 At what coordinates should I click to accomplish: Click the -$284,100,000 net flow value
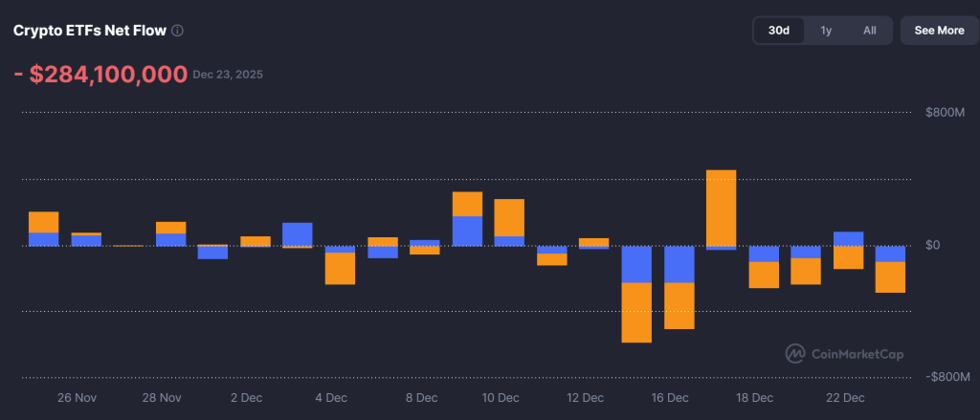(x=100, y=75)
